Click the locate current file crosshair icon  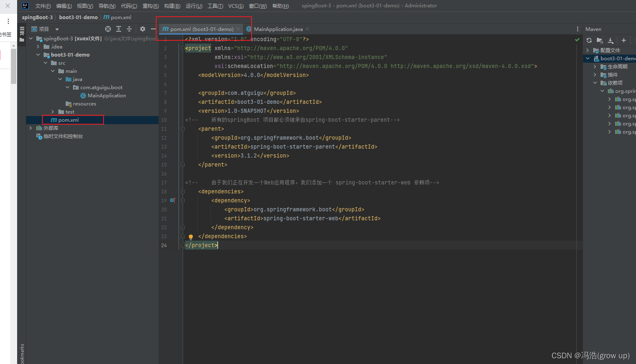108,29
